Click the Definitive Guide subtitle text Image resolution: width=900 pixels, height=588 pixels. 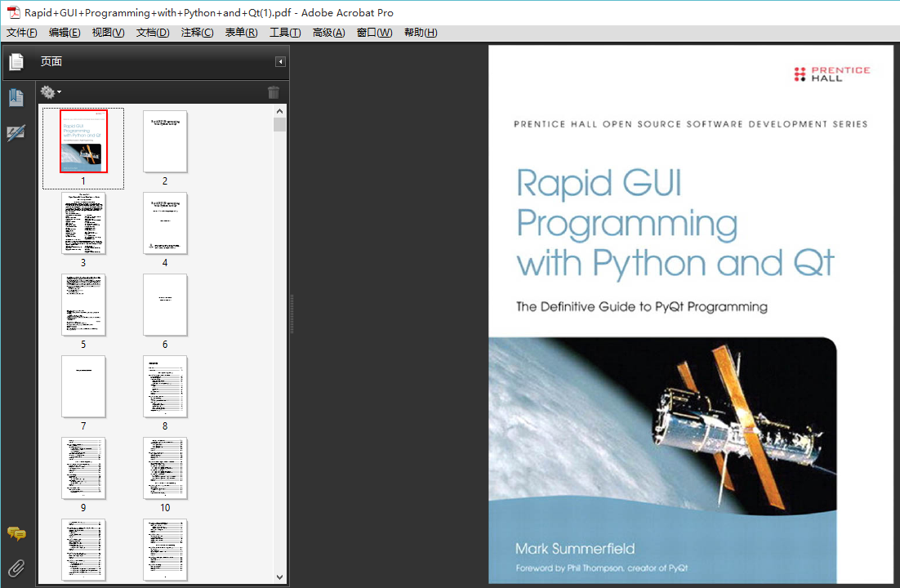tap(642, 306)
